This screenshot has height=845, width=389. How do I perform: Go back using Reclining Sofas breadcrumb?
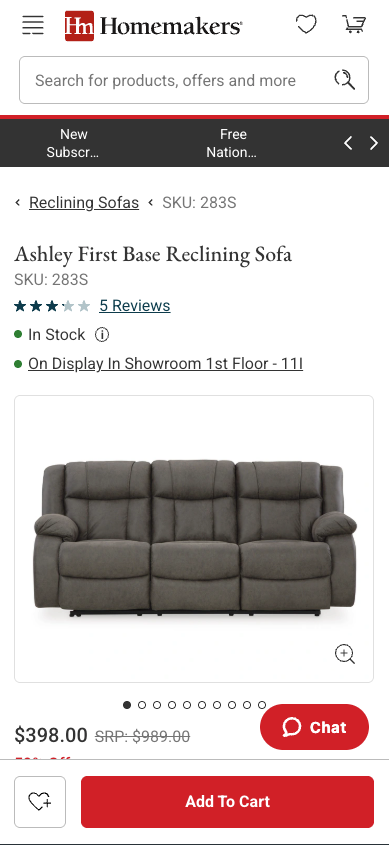pyautogui.click(x=84, y=203)
